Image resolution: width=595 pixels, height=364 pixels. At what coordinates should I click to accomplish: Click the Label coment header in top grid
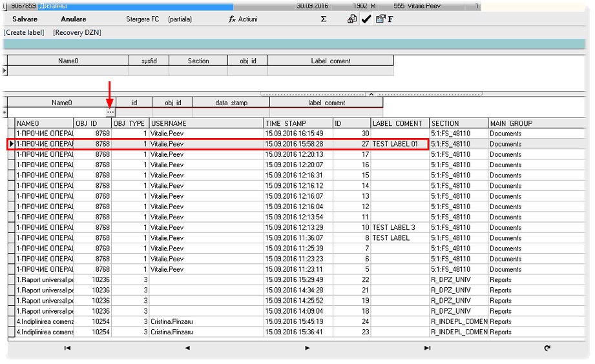coord(331,61)
